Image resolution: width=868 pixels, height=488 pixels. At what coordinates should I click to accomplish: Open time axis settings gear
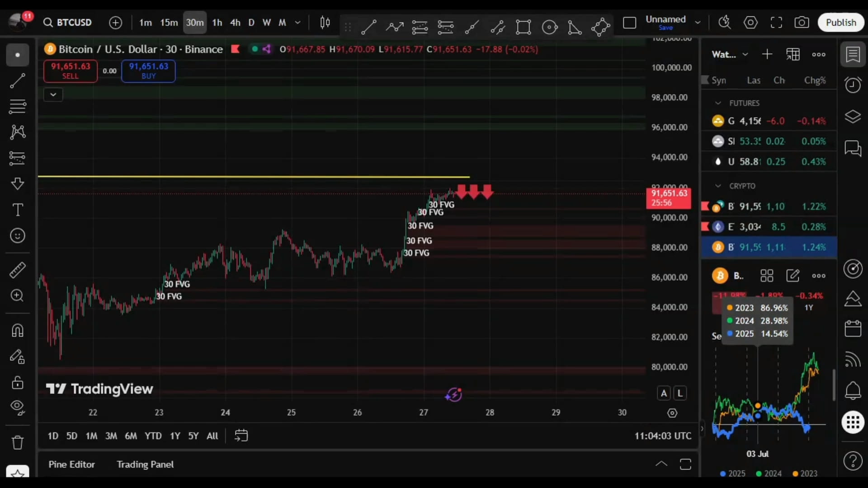tap(672, 413)
